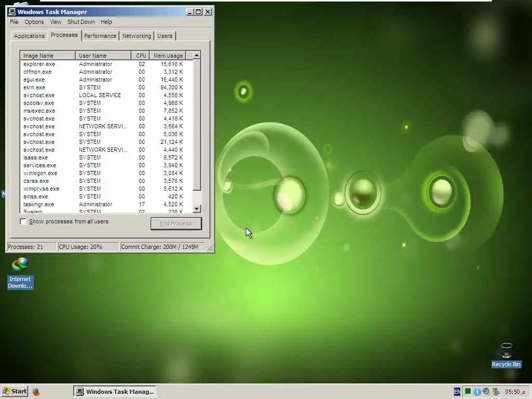Click the Task Manager title bar icon

tap(12, 12)
